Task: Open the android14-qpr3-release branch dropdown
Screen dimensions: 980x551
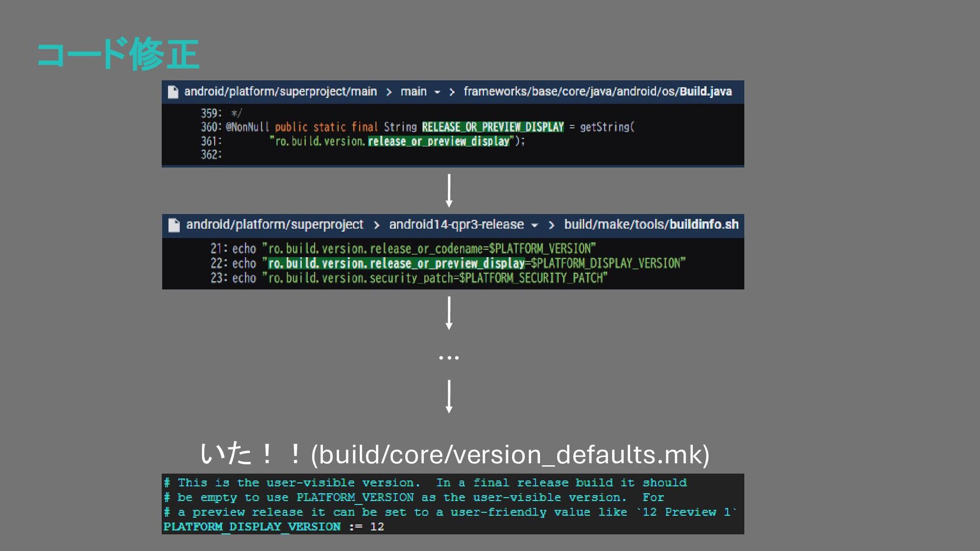Action: (534, 226)
